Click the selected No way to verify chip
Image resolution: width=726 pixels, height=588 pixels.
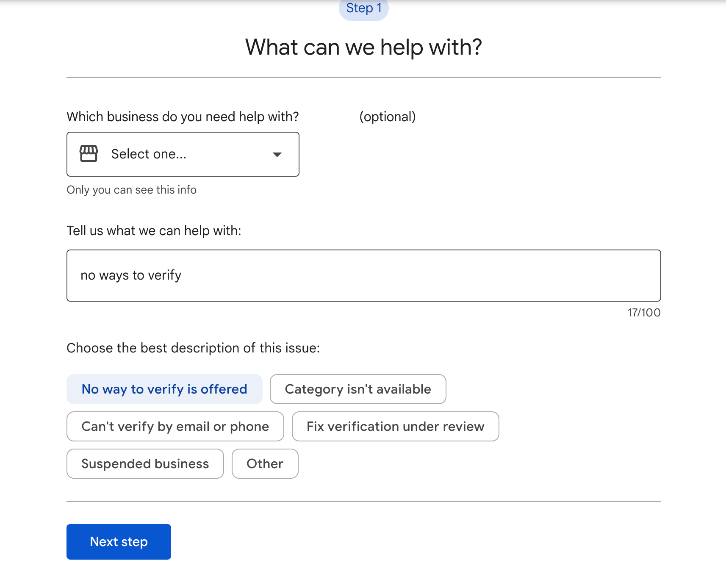[x=164, y=389]
